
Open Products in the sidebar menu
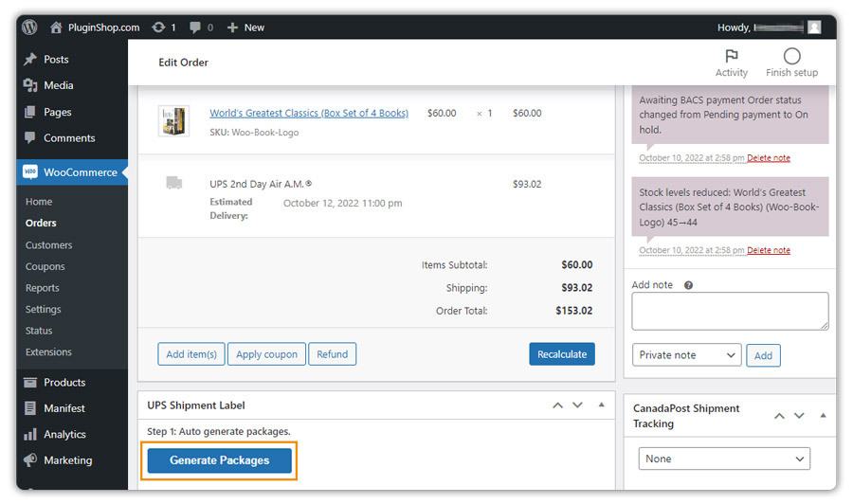click(x=64, y=383)
